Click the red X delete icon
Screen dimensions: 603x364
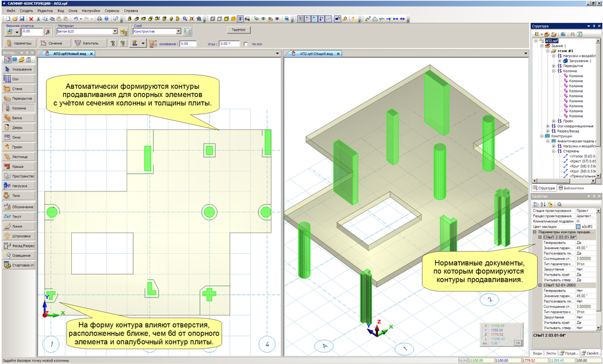tap(31, 19)
